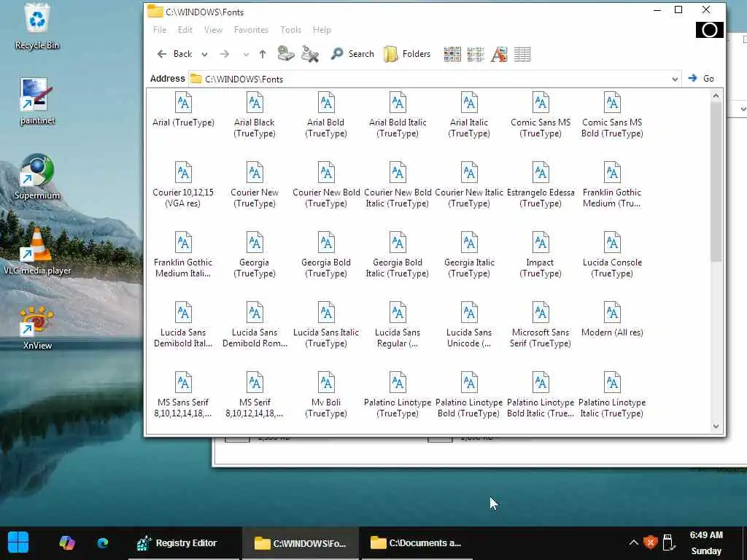Show hidden system tray icons

pos(633,542)
